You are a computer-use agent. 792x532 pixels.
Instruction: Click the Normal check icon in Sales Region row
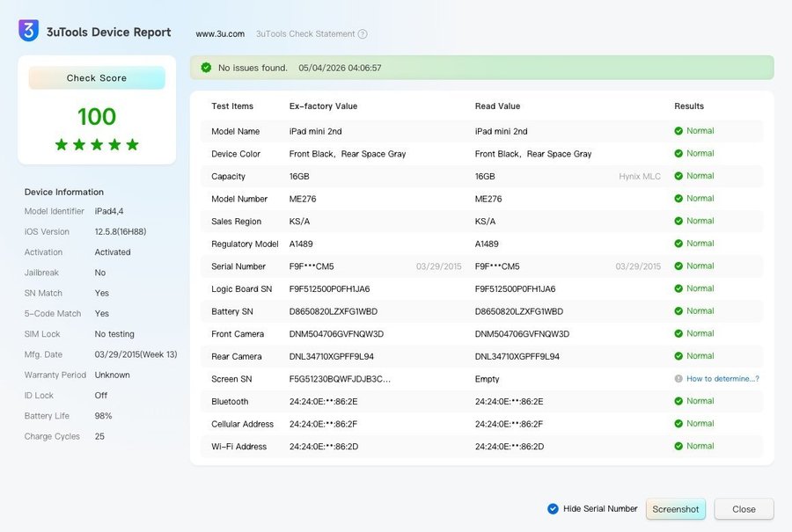[x=678, y=221]
